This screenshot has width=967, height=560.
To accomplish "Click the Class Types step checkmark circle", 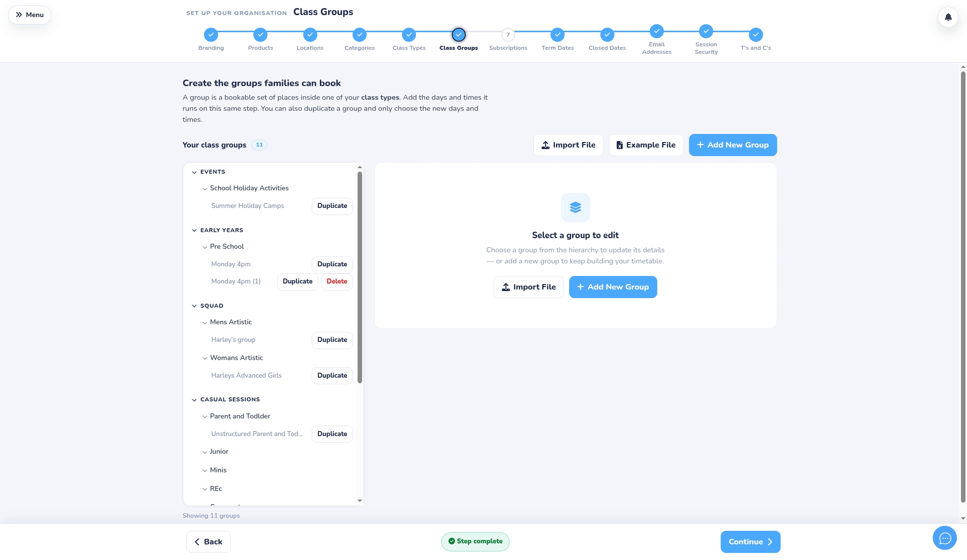I will (409, 35).
